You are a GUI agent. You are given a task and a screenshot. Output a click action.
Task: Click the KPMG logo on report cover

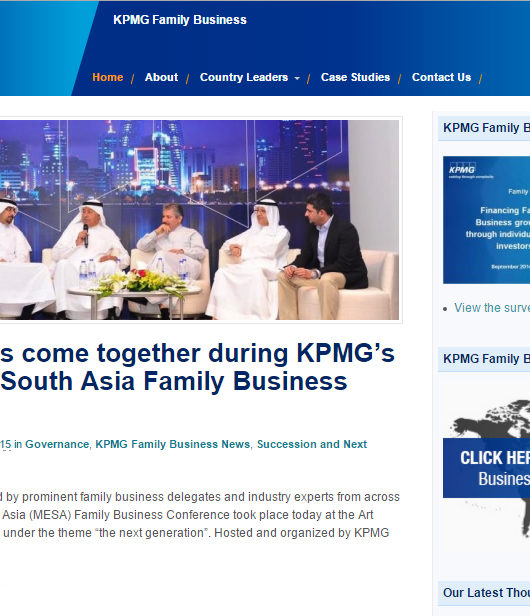coord(462,170)
